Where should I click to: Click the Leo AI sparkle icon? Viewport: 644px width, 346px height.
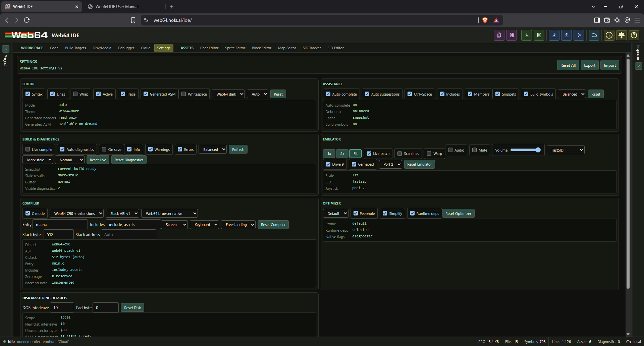[617, 20]
